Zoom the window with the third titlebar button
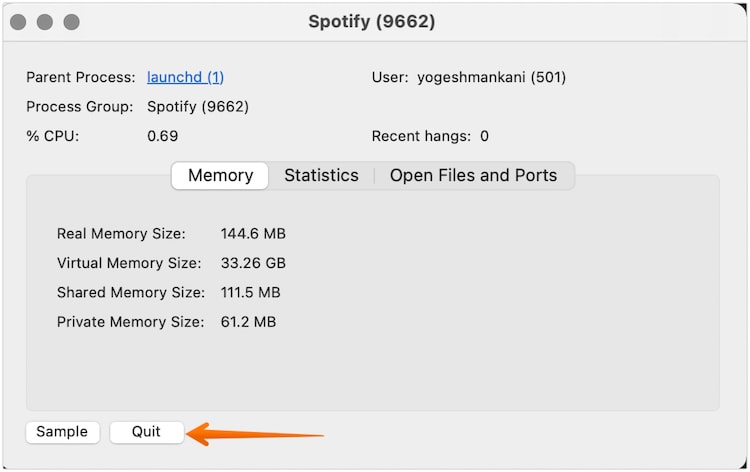The width and height of the screenshot is (750, 472). 72,22
